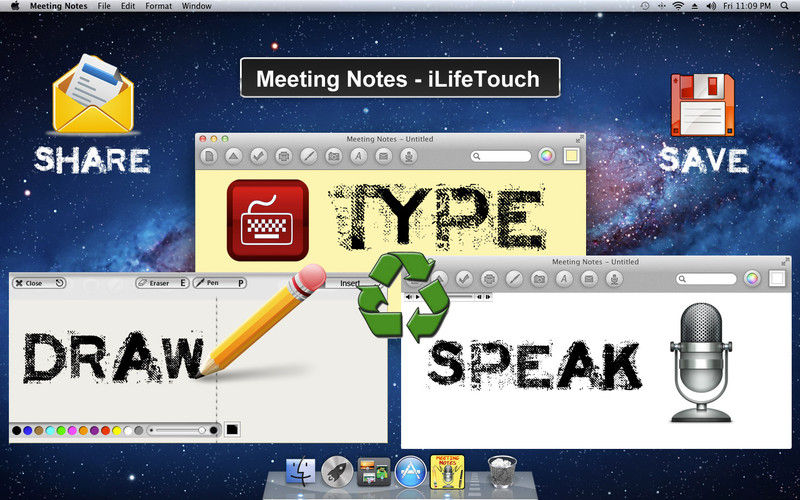Open Launchpad rocket in the Dock
Viewport: 800px width, 500px height.
point(337,471)
